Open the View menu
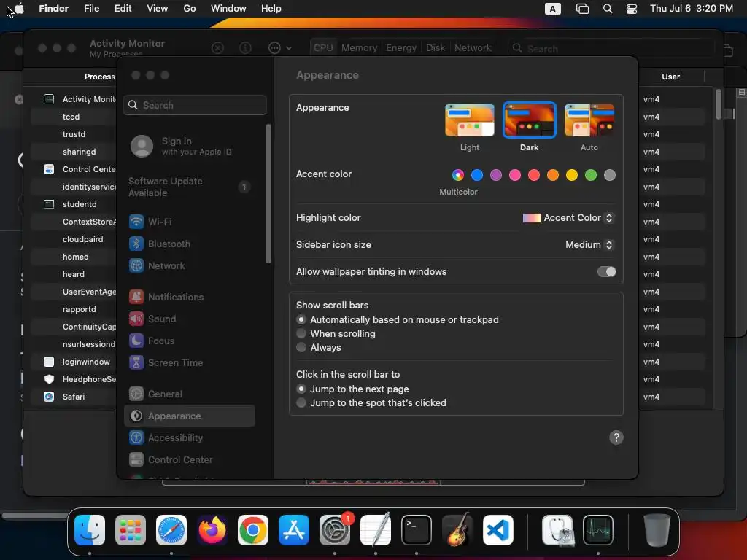 click(158, 9)
